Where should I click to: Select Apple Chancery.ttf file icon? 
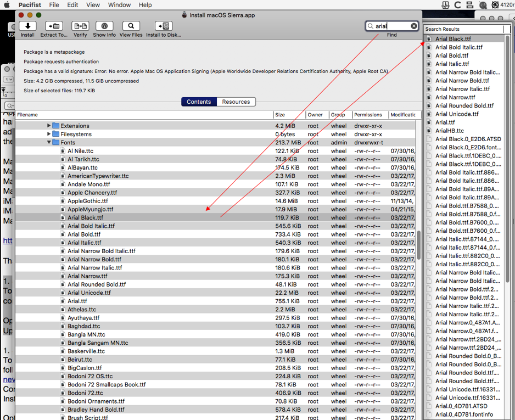pos(63,193)
